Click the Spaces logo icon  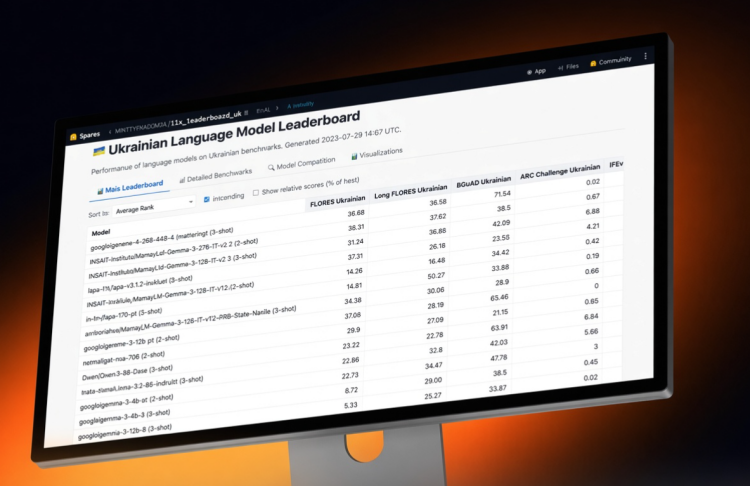point(73,137)
